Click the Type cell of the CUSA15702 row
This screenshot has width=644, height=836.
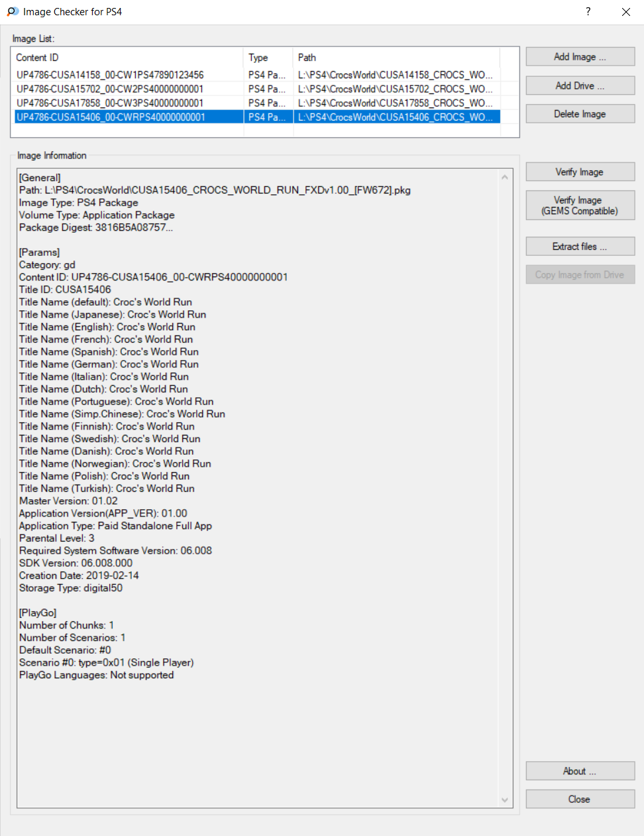pyautogui.click(x=267, y=89)
